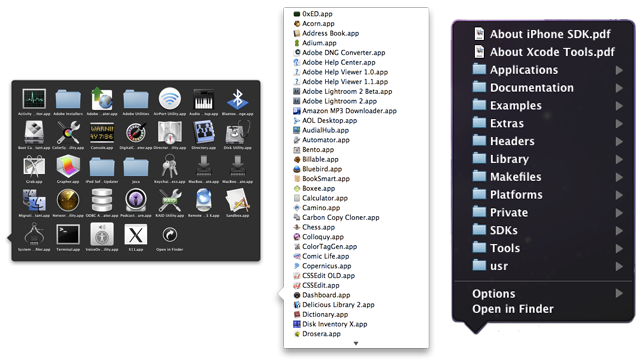
Task: Expand the SDKs folder submenu arrow
Action: click(619, 231)
